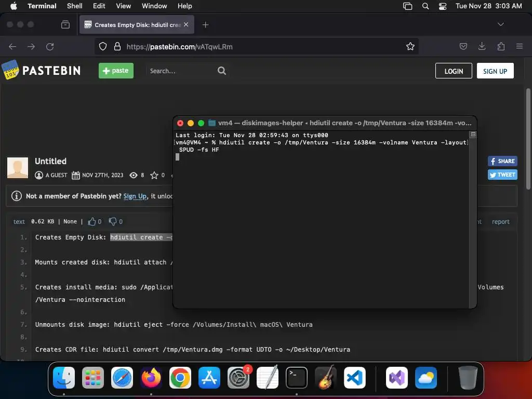Open Visual Studio from the Dock
This screenshot has width=532, height=399.
pos(396,378)
